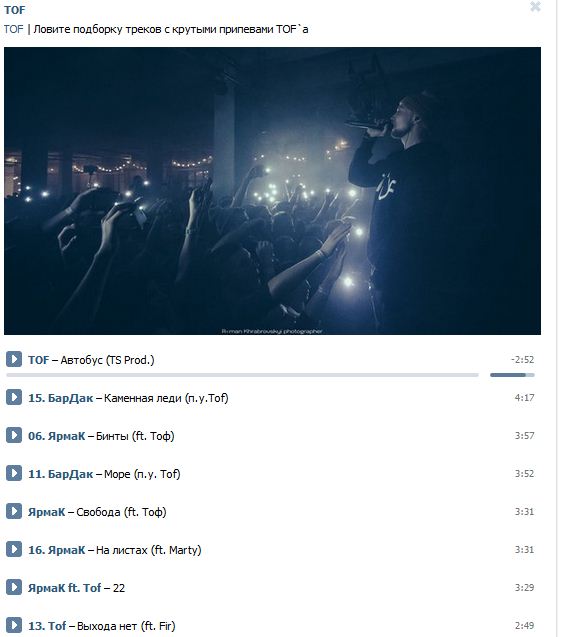Play the track Бинты (ft. Тоф)
Viewport: 583px width, 637px height.
point(14,435)
